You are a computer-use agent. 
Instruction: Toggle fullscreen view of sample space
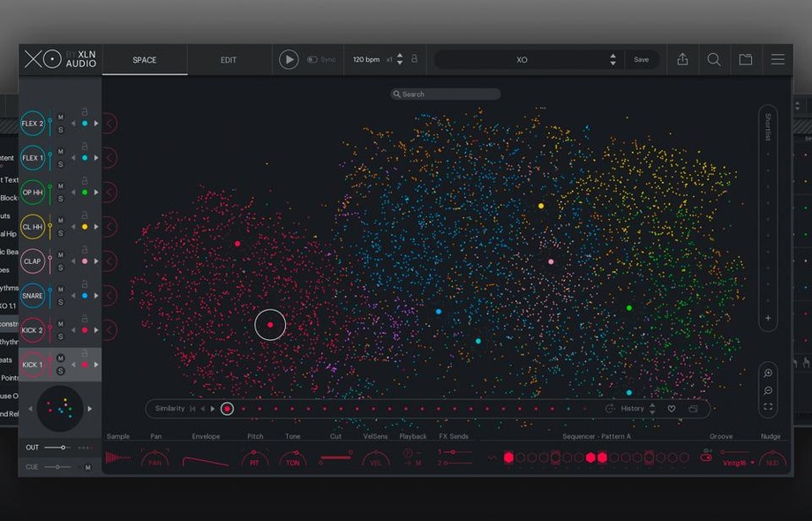tap(768, 407)
